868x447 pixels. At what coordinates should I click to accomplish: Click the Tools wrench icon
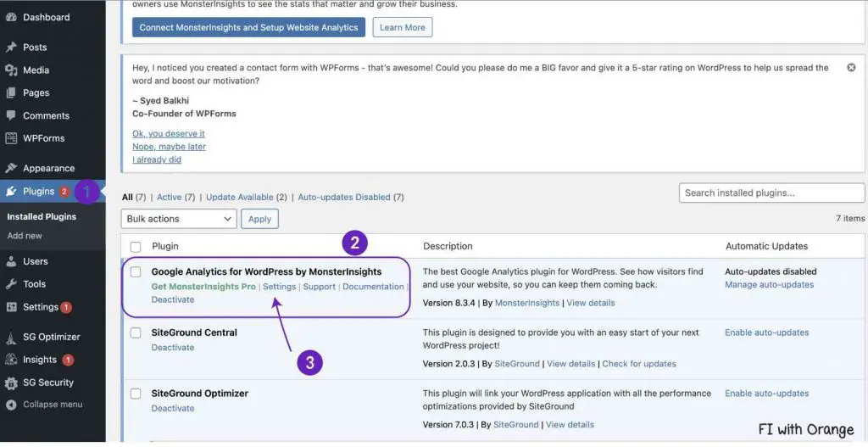(x=11, y=283)
